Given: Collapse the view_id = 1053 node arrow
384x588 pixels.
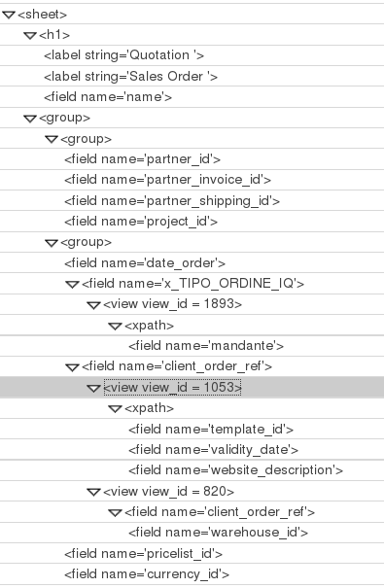Looking at the screenshot, I should (x=93, y=388).
